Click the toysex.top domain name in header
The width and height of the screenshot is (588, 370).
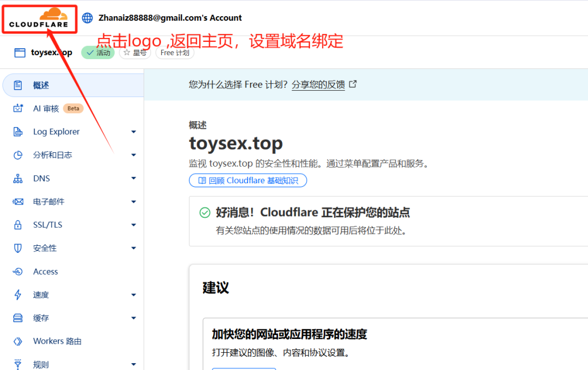[x=51, y=52]
